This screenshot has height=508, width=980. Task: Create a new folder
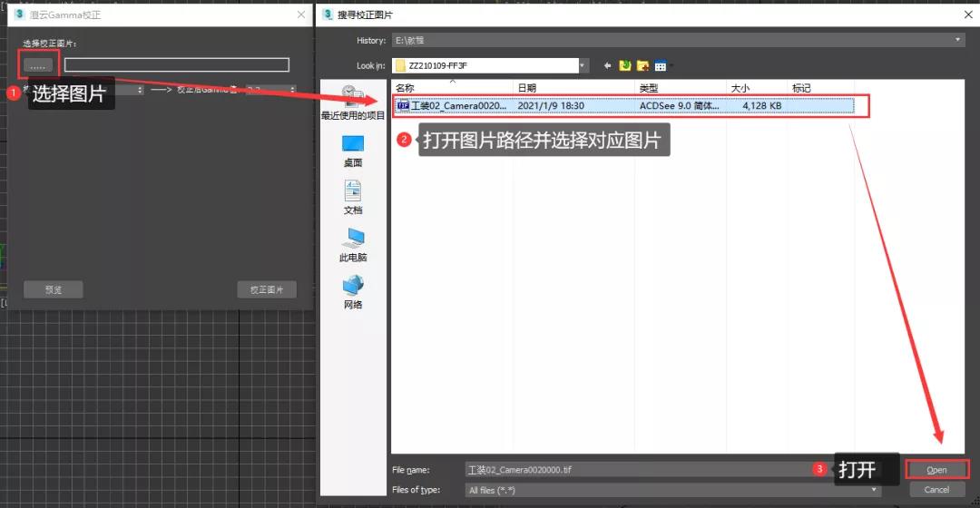pos(642,65)
